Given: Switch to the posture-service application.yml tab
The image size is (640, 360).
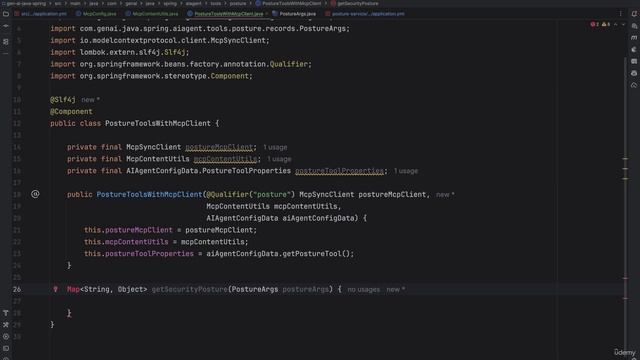Looking at the screenshot, I should tap(365, 14).
